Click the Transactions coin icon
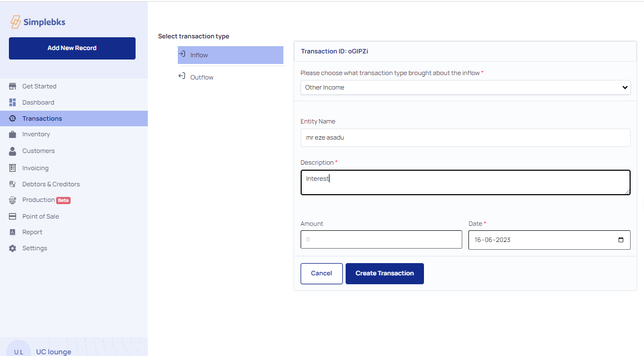This screenshot has width=644, height=356. (13, 118)
